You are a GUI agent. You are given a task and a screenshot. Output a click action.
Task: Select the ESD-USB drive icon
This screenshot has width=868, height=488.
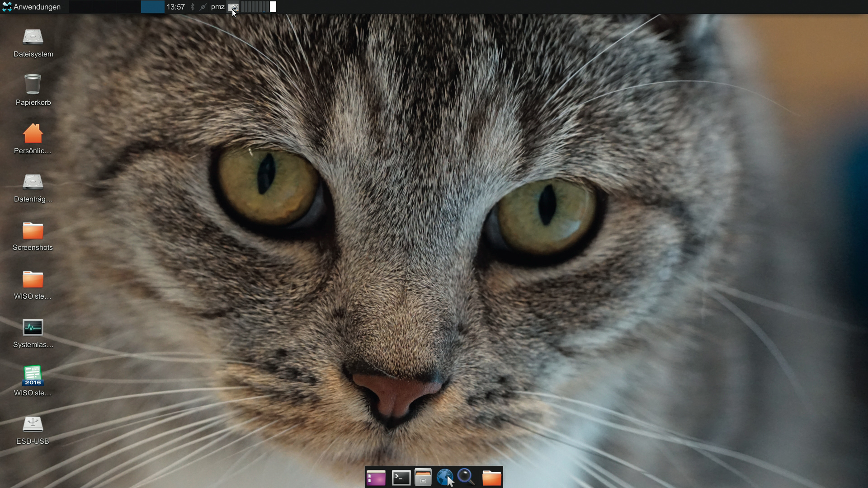[x=33, y=424]
